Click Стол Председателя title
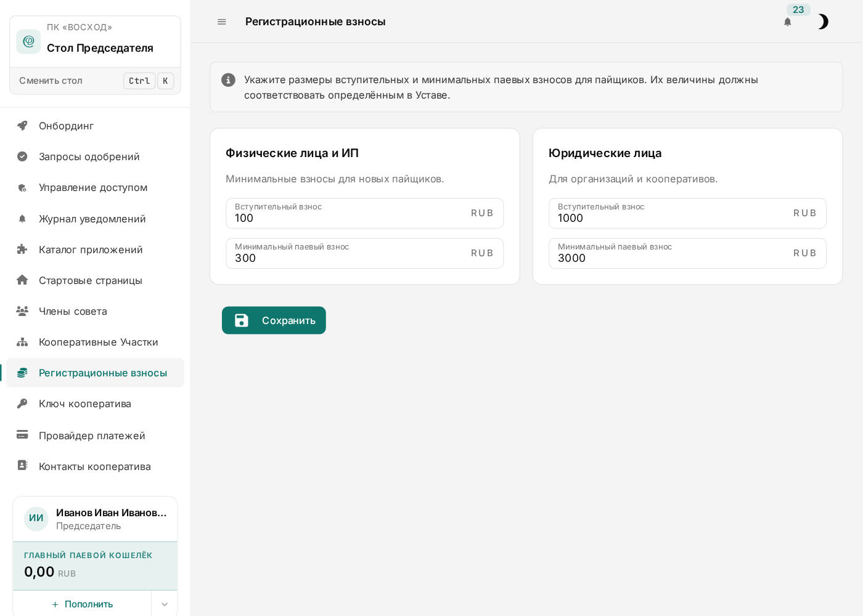The width and height of the screenshot is (863, 616). point(100,48)
